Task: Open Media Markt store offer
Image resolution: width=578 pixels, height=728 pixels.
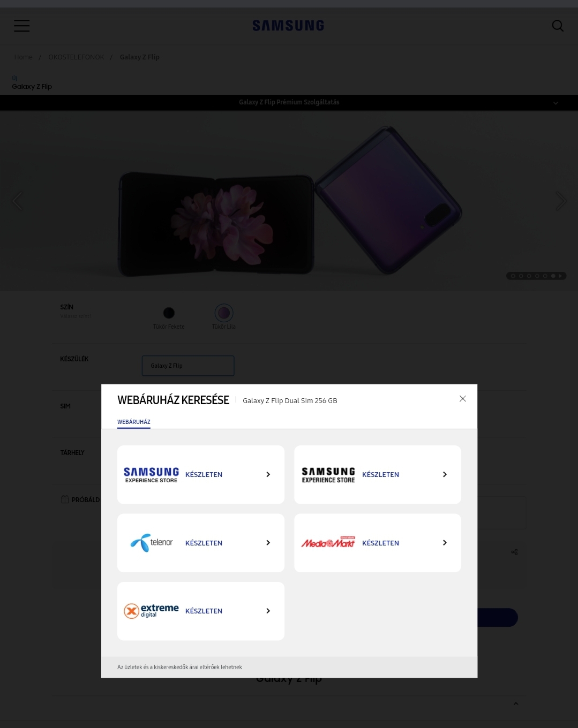Action: click(x=378, y=543)
